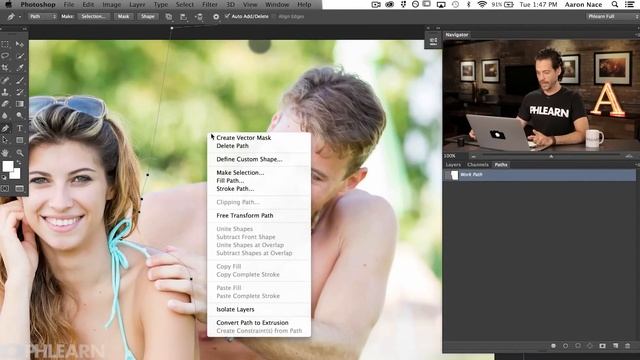Open the Filter menu
Viewport: 640px width, 360px height.
point(209,4)
